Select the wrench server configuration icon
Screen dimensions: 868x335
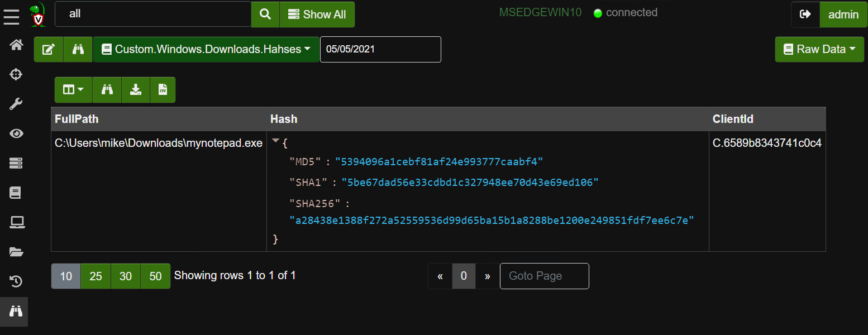pyautogui.click(x=15, y=103)
